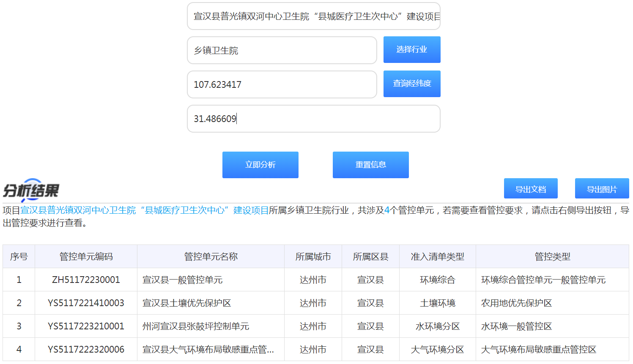Click the cell 大气环境布局敏感重点管控区

tap(553, 349)
